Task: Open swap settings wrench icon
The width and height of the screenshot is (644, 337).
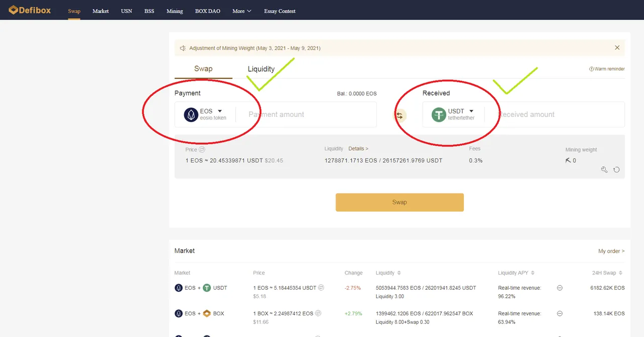Action: coord(604,170)
